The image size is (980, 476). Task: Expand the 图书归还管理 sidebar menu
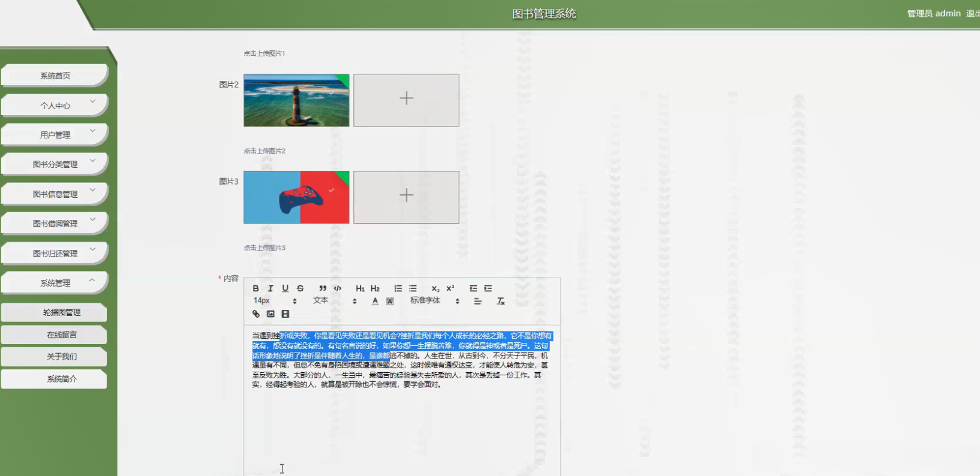(x=55, y=254)
